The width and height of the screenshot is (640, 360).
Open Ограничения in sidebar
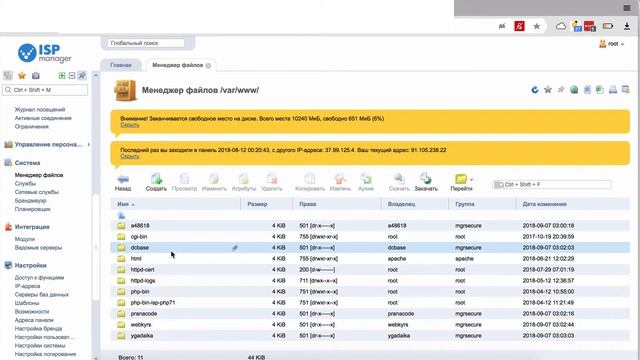[31, 127]
